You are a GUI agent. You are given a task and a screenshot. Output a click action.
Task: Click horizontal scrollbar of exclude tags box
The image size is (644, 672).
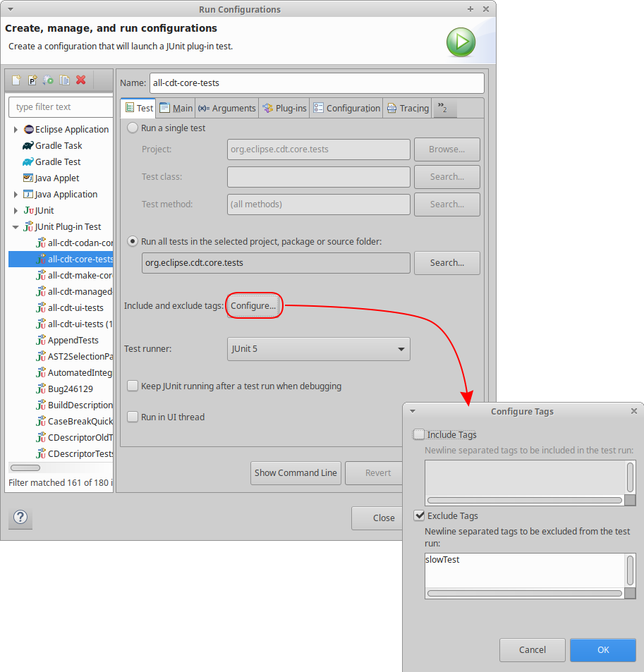524,593
